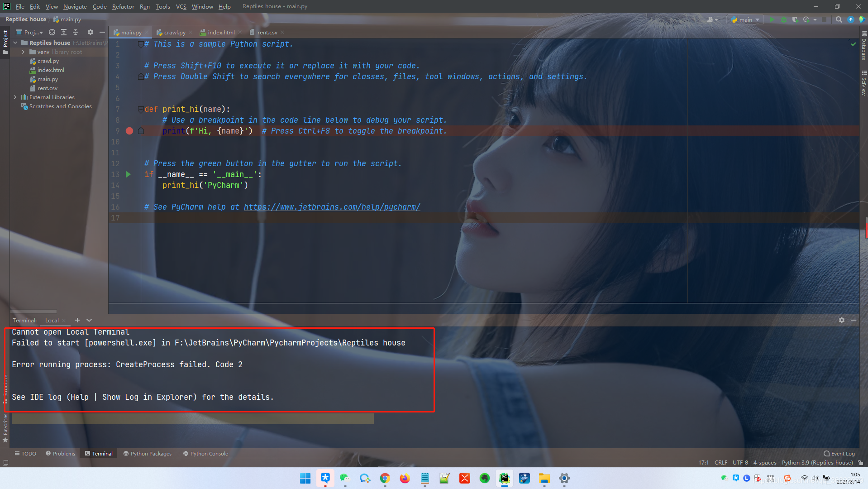Click Scratches and Consoles in tree
Image resolution: width=868 pixels, height=489 pixels.
pos(60,106)
